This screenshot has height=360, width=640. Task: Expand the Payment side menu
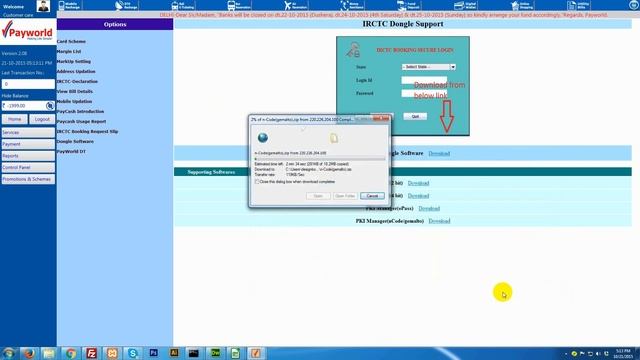pos(28,144)
